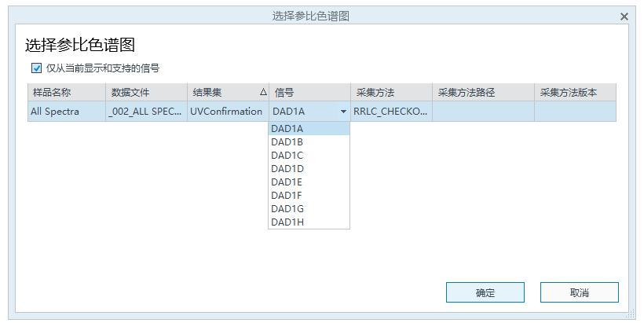Select DAD1A from the dropdown list
This screenshot has width=644, height=323.
[x=309, y=129]
